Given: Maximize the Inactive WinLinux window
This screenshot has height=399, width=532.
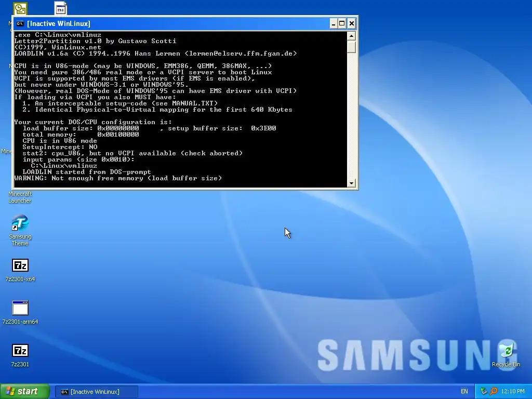Looking at the screenshot, I should coord(342,23).
